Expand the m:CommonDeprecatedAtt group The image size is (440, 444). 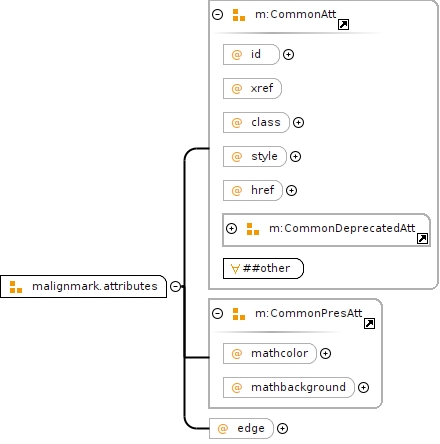point(231,228)
